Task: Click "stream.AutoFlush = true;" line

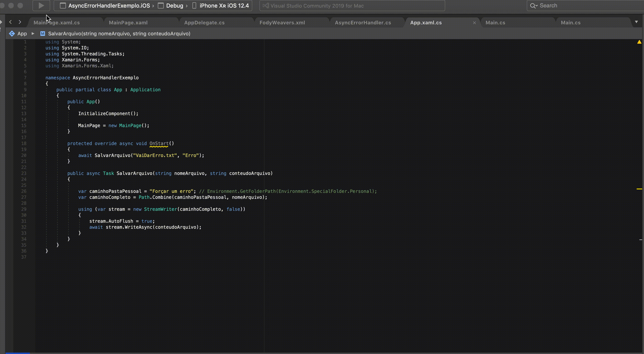Action: (x=122, y=221)
